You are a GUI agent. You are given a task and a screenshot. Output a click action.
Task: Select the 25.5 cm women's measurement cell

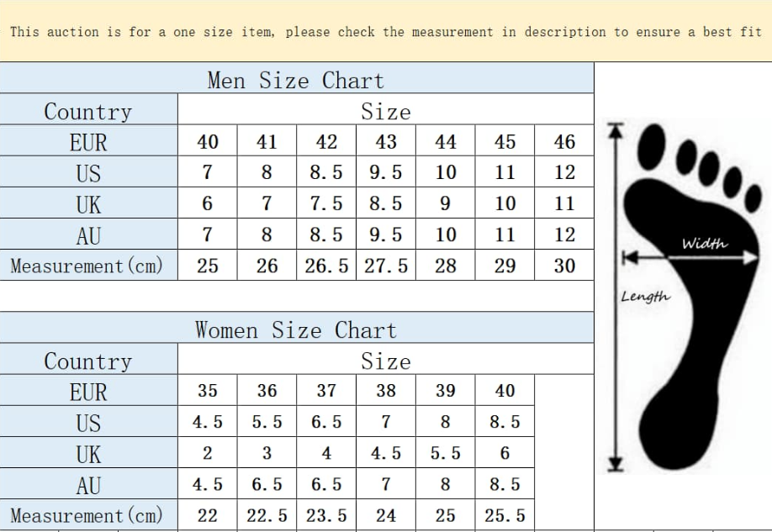505,515
